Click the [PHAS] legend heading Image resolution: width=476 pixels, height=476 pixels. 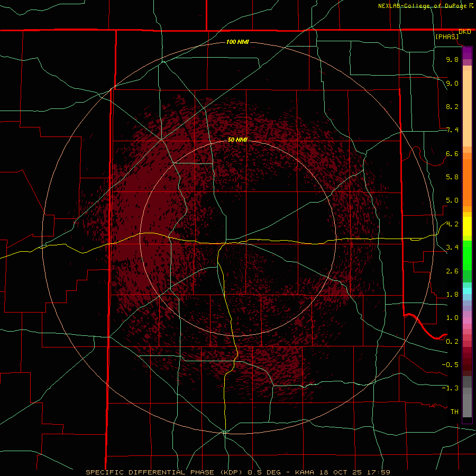tap(447, 36)
